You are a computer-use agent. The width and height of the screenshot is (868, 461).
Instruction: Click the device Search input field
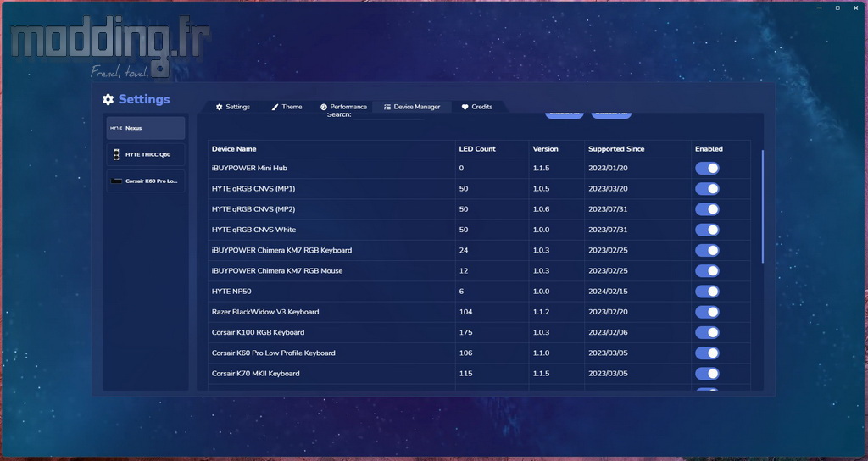(x=388, y=114)
